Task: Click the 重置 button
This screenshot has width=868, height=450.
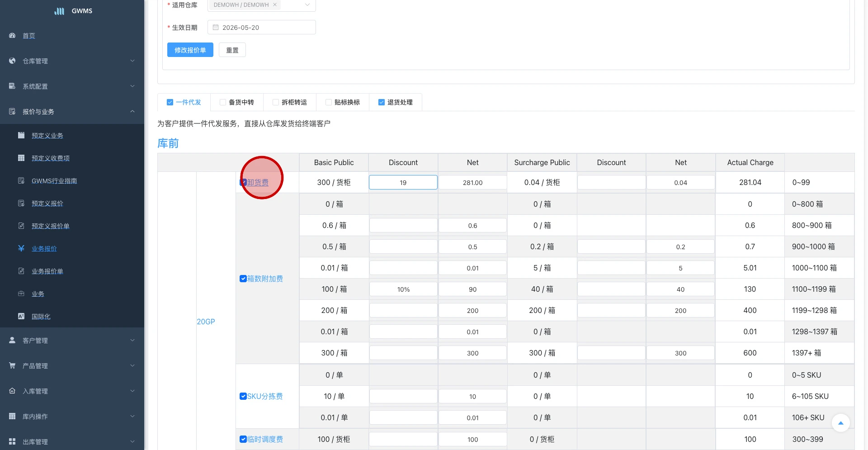Action: pos(232,50)
